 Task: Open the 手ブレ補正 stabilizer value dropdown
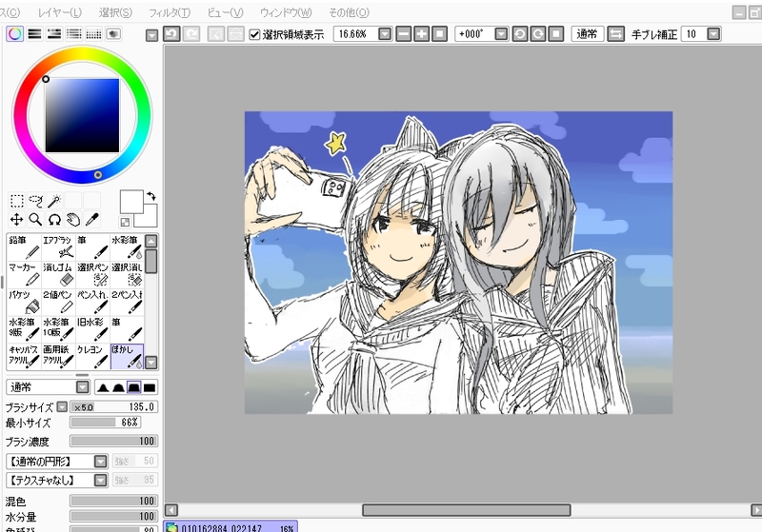713,34
